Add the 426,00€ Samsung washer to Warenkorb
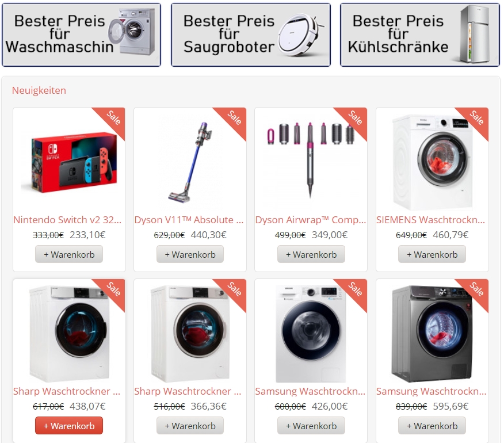Image resolution: width=504 pixels, height=443 pixels. 311,426
